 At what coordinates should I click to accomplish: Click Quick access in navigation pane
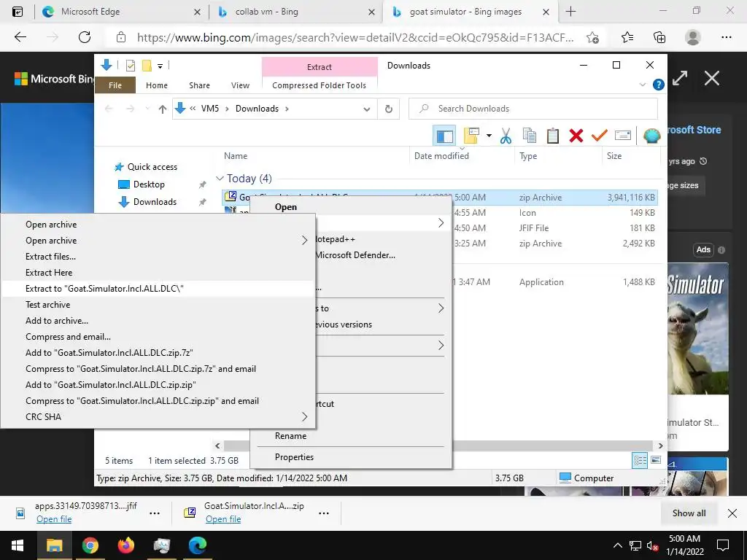[x=152, y=167]
